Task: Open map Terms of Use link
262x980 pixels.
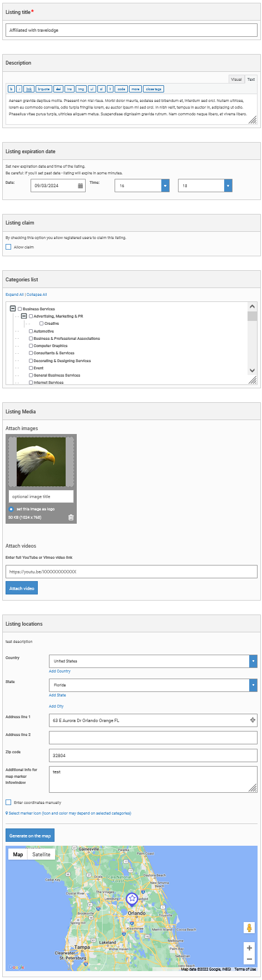Action: click(245, 969)
